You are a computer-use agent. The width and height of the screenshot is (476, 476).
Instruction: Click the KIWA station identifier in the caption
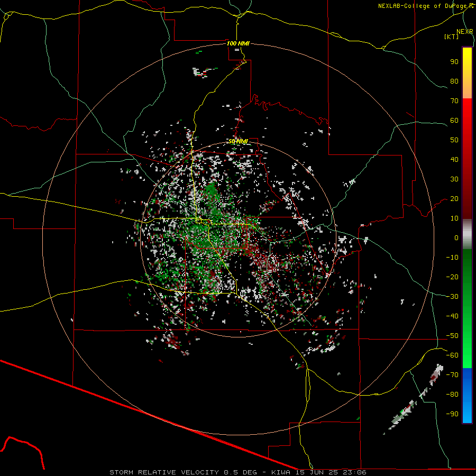tap(281, 472)
